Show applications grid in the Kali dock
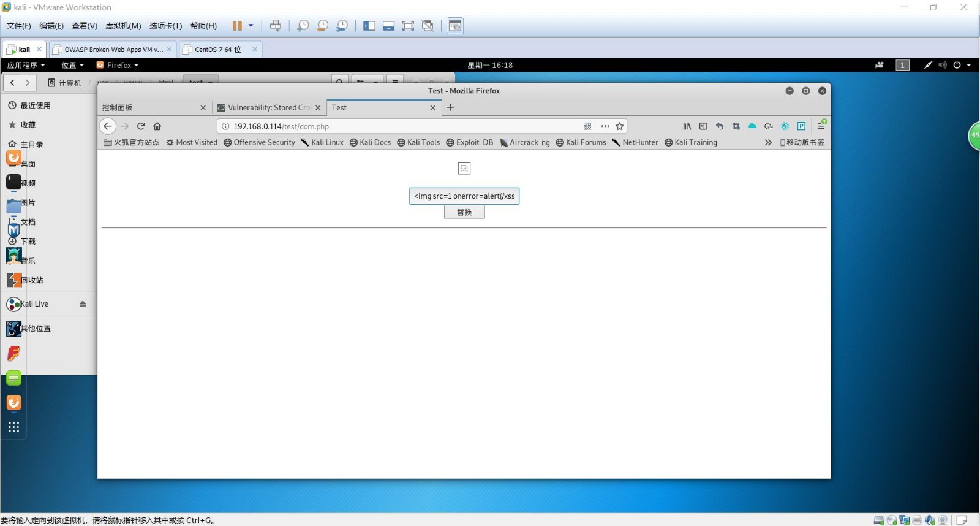Screen dimensions: 980x526 click(13, 427)
